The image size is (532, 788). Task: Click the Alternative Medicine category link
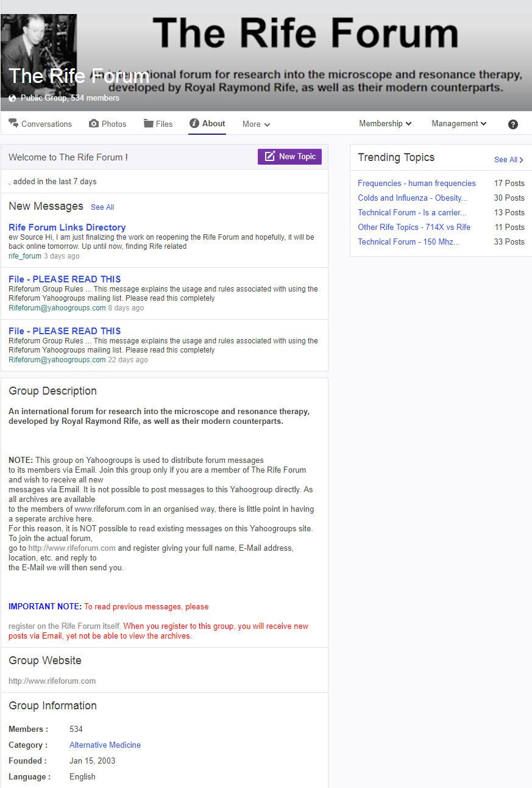pyautogui.click(x=105, y=745)
